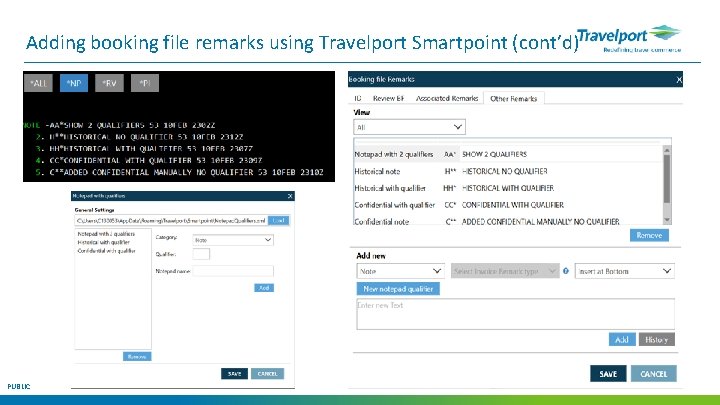This screenshot has height=405, width=720.
Task: Switch to the Associated Remarks tab
Action: (447, 98)
